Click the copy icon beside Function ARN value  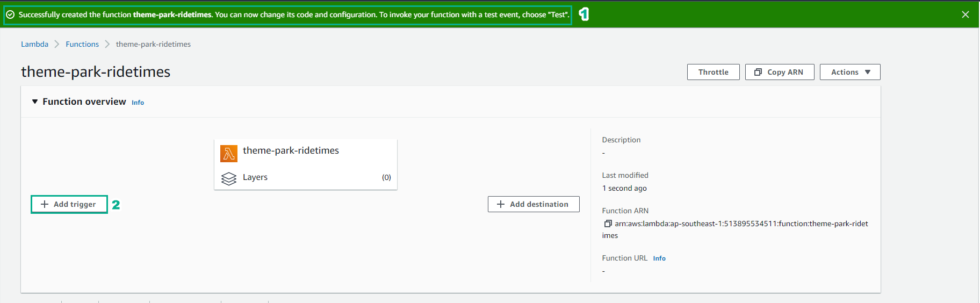tap(608, 223)
